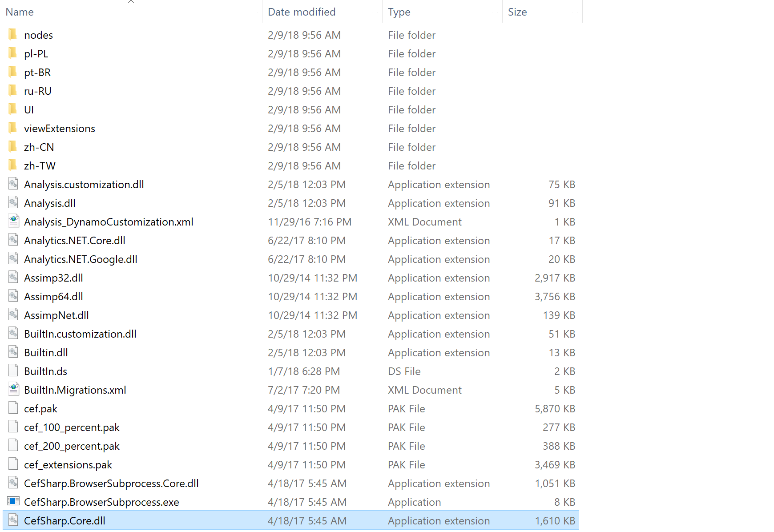Sort files by the Size column
Image resolution: width=774 pixels, height=532 pixels.
pos(517,12)
